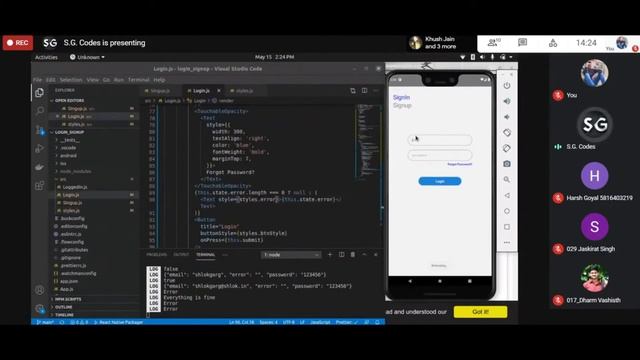Click the emulator zoom magnifier icon

[x=507, y=180]
